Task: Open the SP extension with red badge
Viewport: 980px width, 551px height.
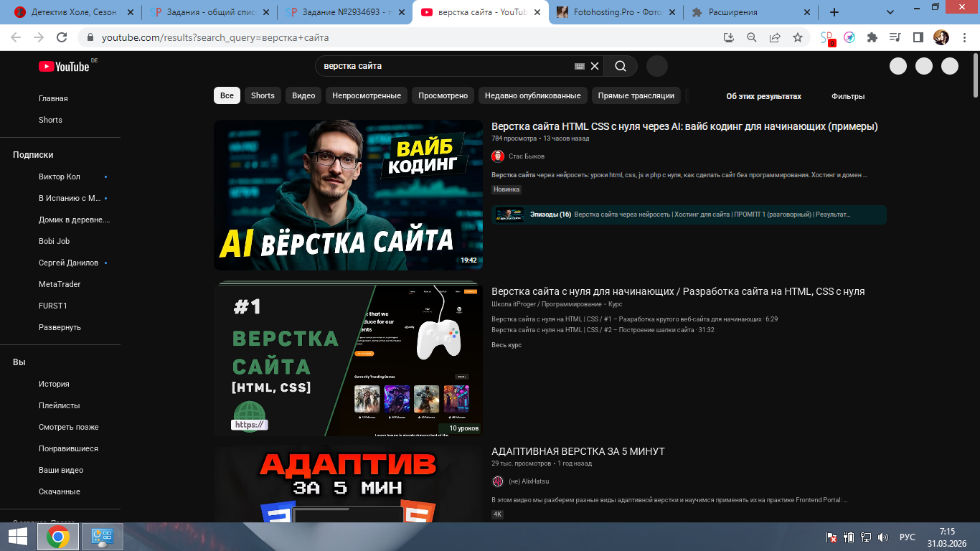Action: (x=827, y=38)
